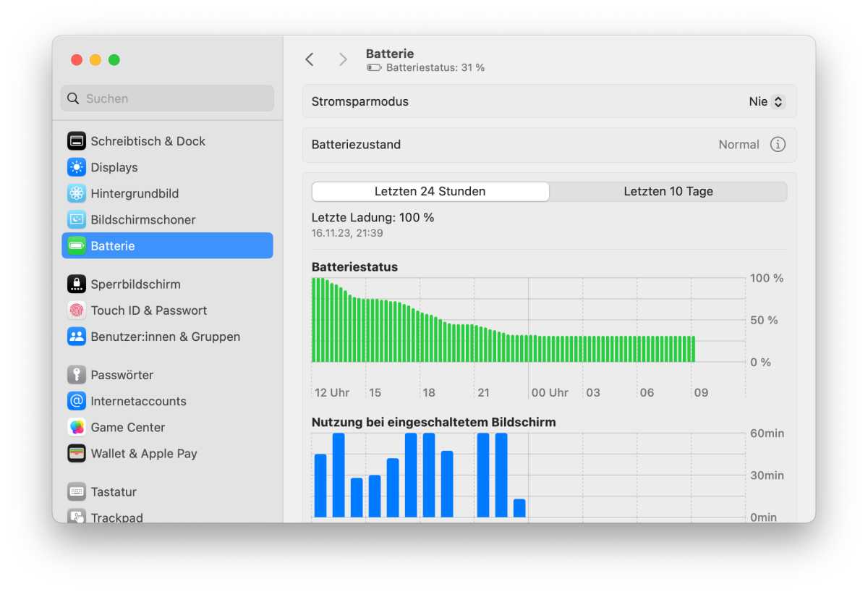
Task: Go back with the left chevron arrow
Action: point(310,59)
